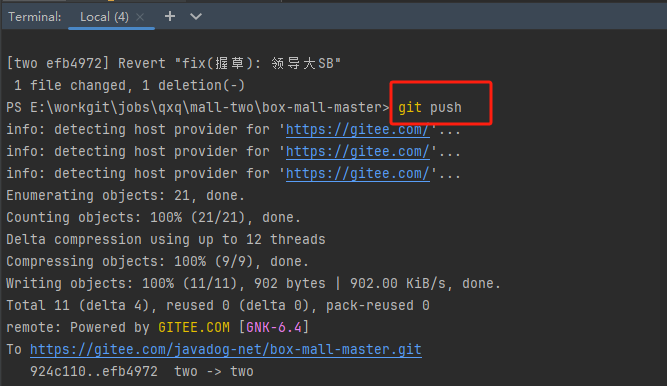Click the Enumerating objects output line

click(125, 195)
